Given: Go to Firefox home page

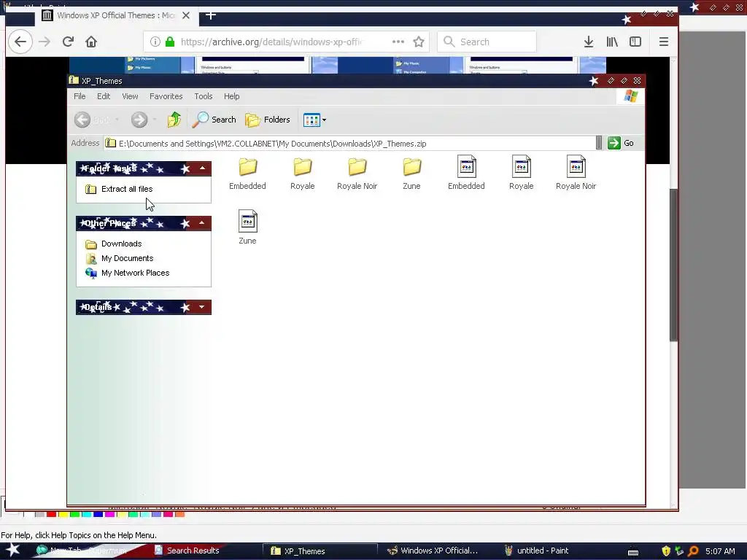Looking at the screenshot, I should tap(91, 42).
